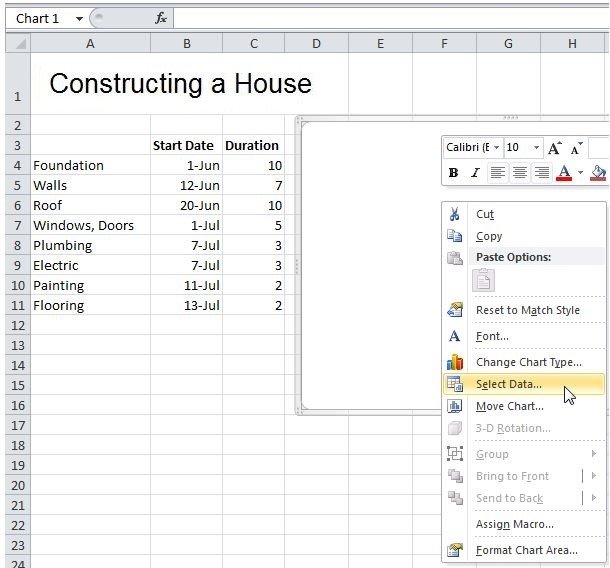Open font color dropdown arrow

coord(580,172)
